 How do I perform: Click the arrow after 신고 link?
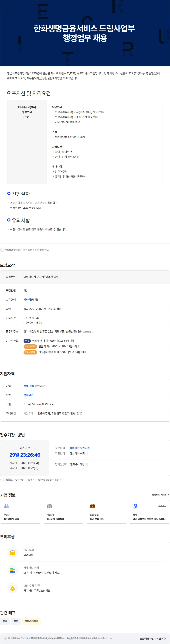click(x=165, y=638)
